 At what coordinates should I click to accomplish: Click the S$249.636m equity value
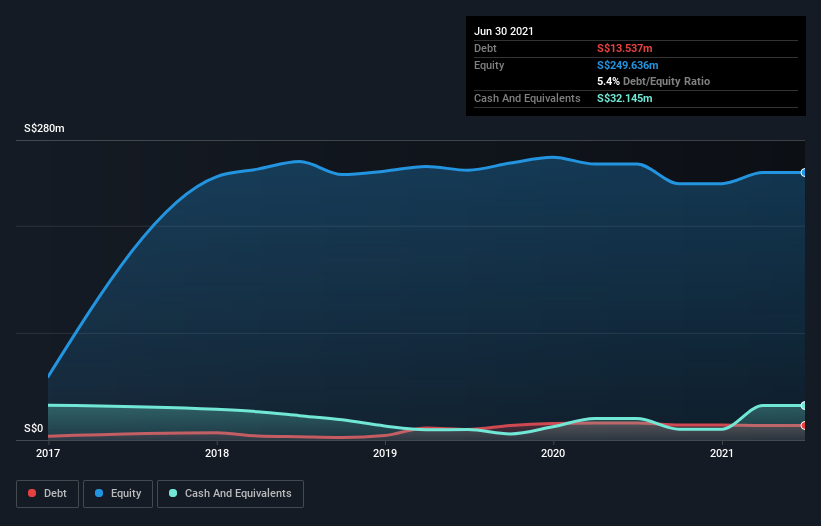coord(628,65)
